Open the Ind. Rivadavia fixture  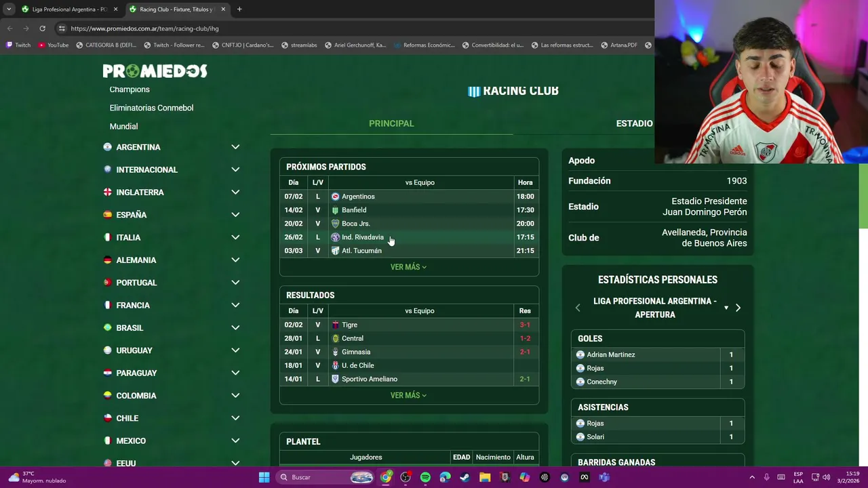click(409, 237)
